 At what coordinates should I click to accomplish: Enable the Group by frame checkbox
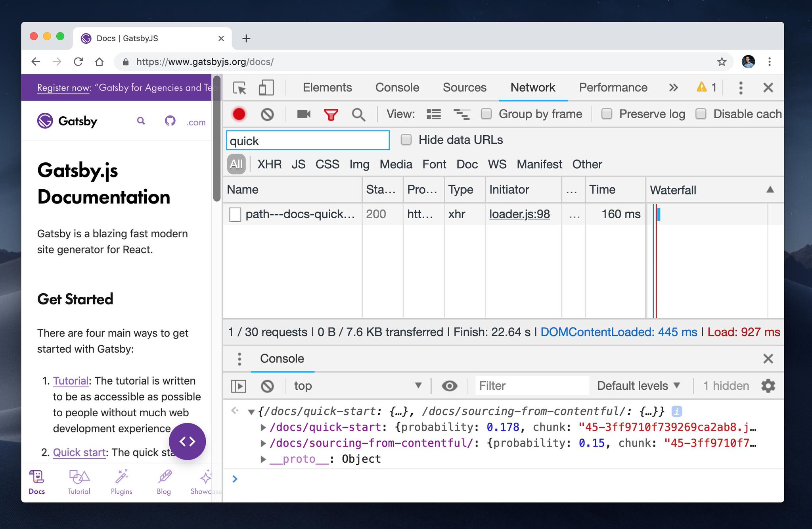(x=486, y=114)
